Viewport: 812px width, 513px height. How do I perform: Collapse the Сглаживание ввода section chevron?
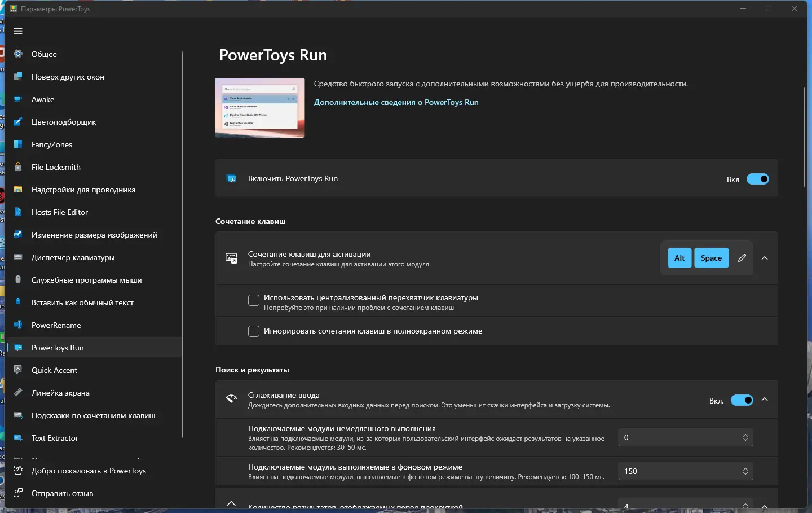[x=765, y=400]
